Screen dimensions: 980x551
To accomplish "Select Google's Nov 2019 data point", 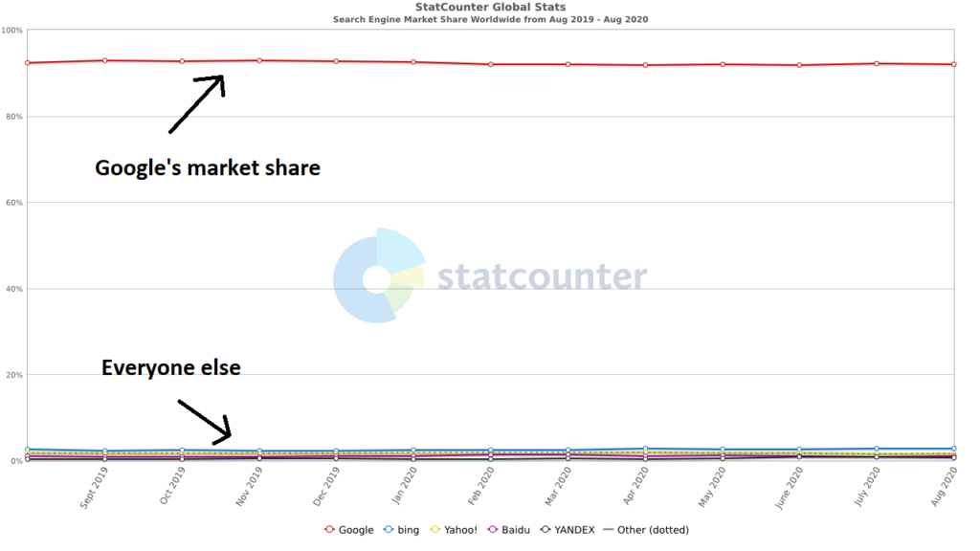I will [259, 60].
